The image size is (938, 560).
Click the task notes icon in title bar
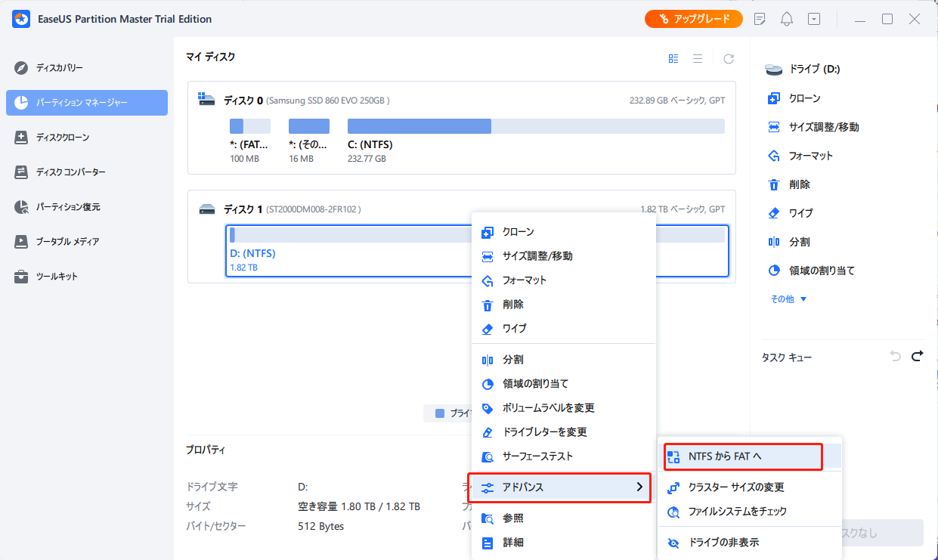coord(760,19)
